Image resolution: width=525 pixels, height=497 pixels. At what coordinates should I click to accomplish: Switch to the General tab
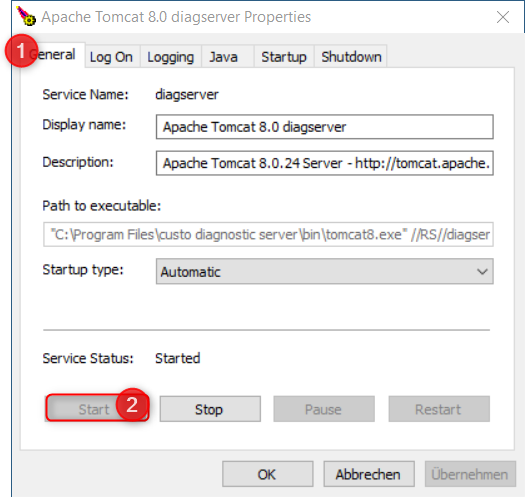[x=53, y=55]
